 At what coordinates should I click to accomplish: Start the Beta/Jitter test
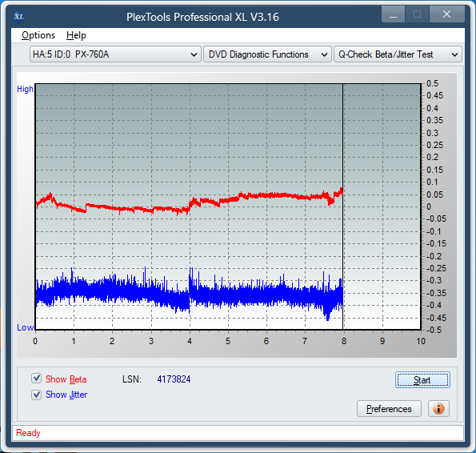click(x=422, y=380)
